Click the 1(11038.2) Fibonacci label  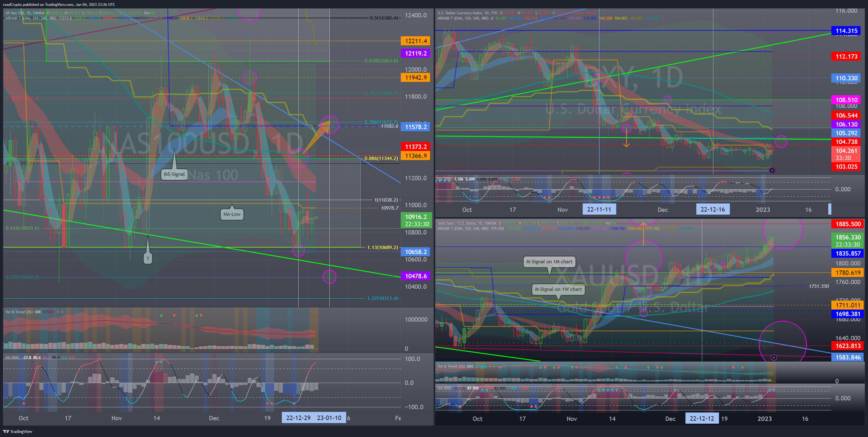click(386, 200)
